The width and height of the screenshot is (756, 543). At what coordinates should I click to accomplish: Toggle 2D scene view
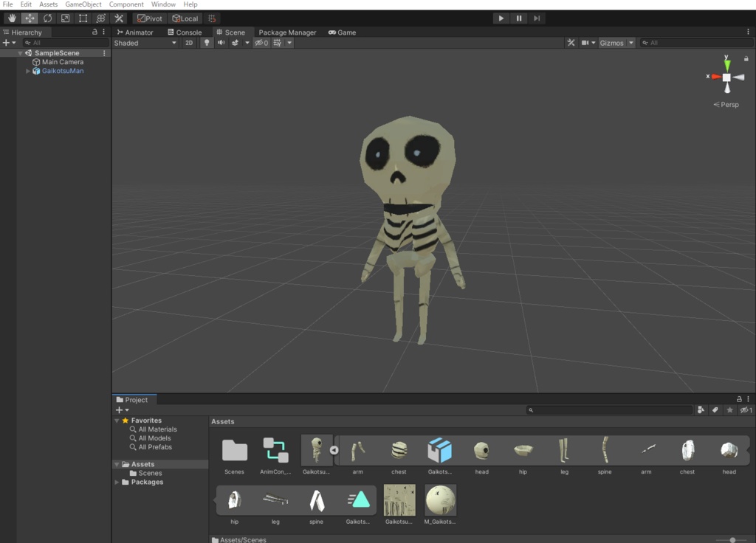[x=189, y=43]
